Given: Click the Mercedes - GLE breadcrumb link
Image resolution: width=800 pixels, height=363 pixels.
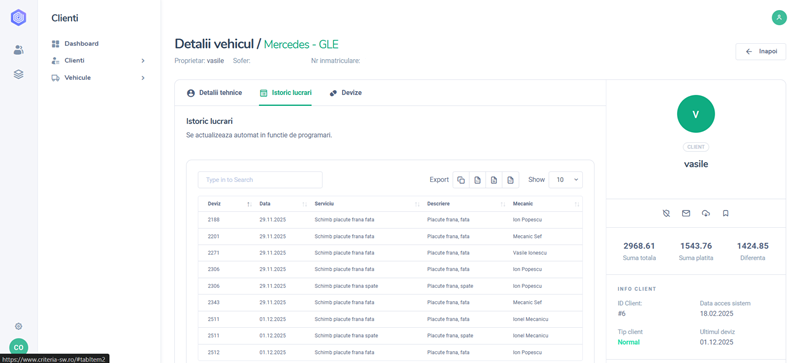Looking at the screenshot, I should [x=301, y=44].
